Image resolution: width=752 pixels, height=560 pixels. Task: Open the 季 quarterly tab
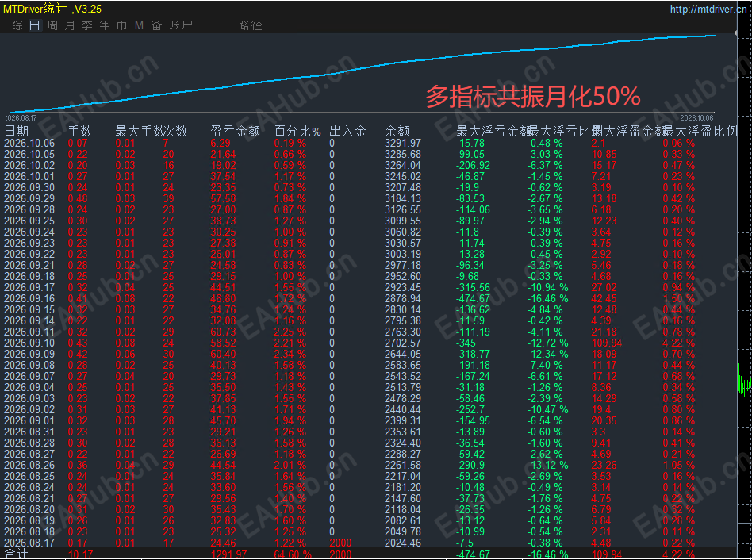pos(86,25)
